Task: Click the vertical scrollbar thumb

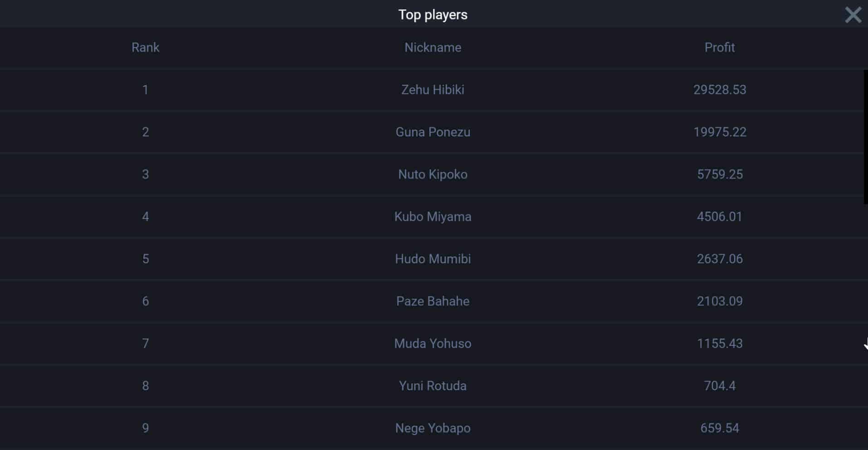Action: [x=865, y=136]
